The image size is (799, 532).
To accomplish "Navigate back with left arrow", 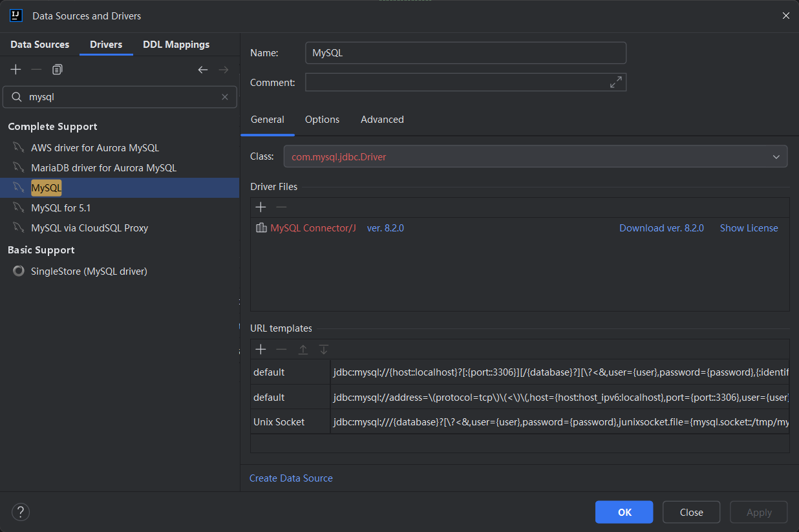I will coord(203,69).
